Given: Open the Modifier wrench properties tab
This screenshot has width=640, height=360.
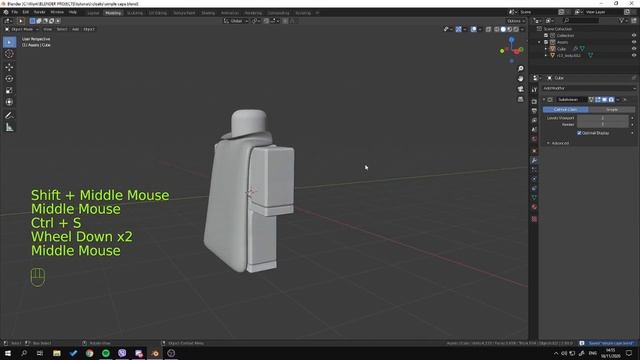Looking at the screenshot, I should click(x=534, y=160).
